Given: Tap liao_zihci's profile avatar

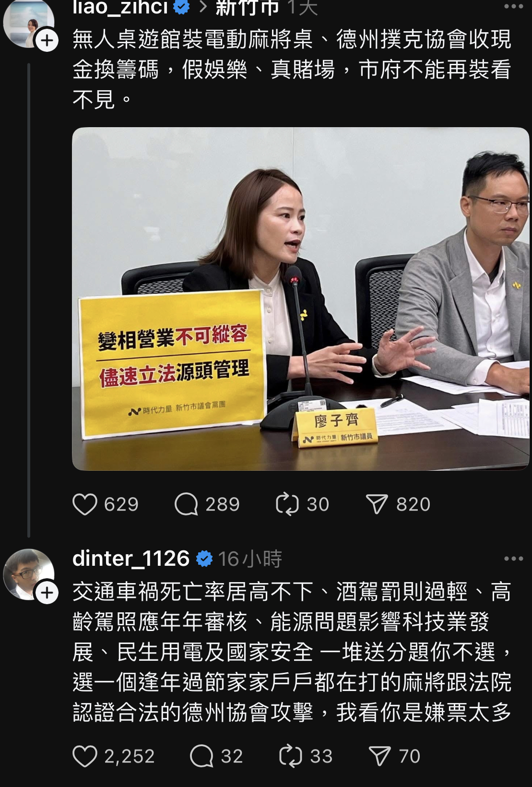Looking at the screenshot, I should coord(28,23).
